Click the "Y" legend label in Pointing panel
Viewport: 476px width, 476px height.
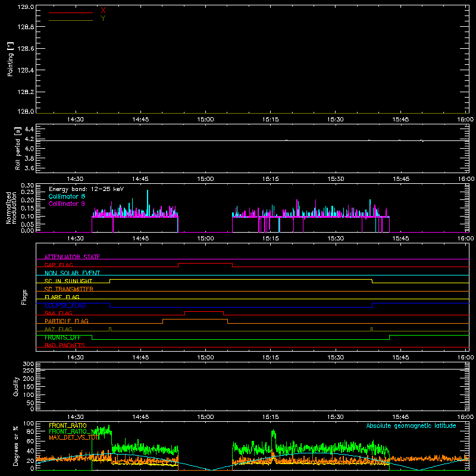(103, 18)
